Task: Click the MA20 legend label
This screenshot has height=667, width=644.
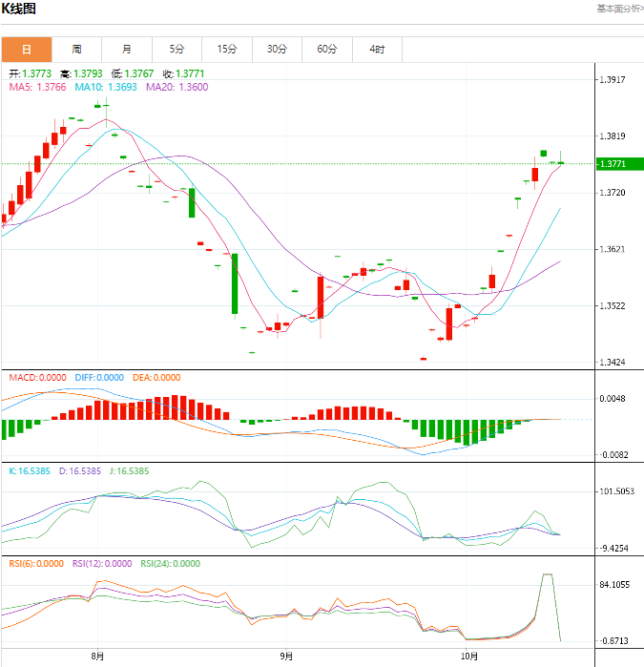Action: point(177,88)
